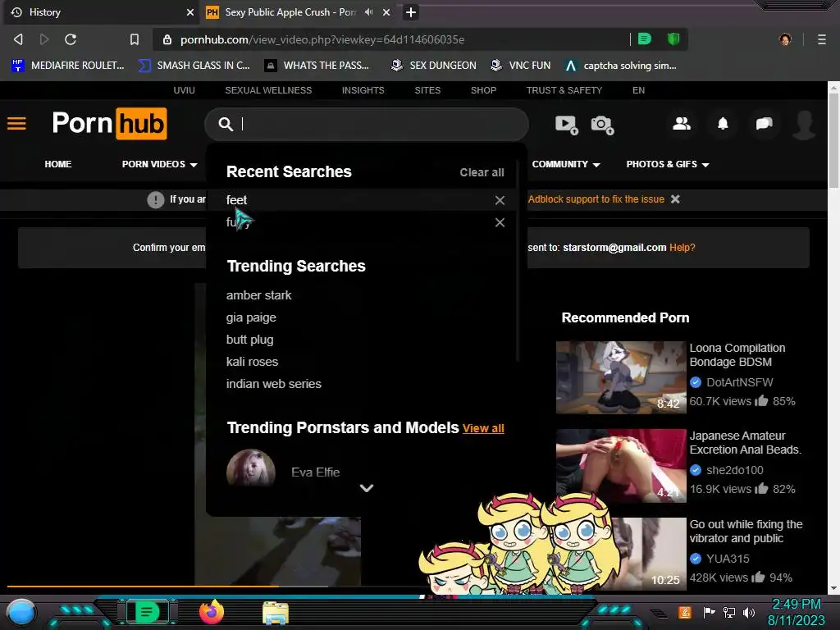Image resolution: width=840 pixels, height=630 pixels.
Task: Open the SMASH GLASS IN C... bookmark
Action: 194,66
